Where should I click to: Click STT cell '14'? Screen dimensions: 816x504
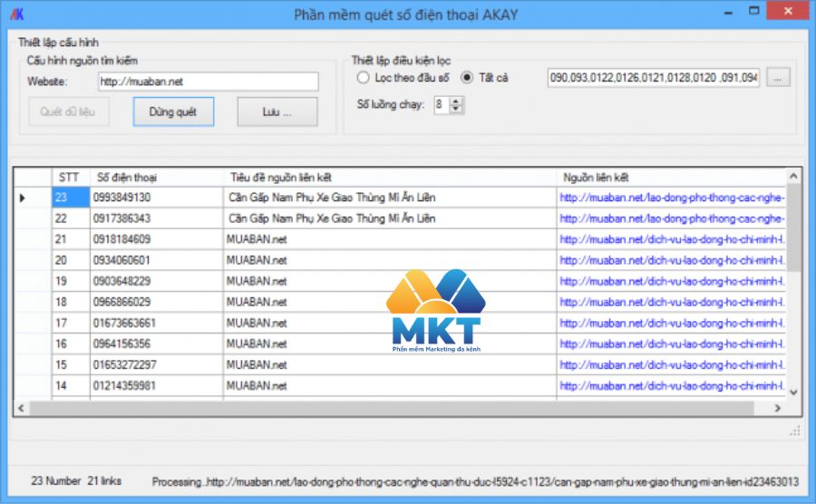[x=71, y=385]
